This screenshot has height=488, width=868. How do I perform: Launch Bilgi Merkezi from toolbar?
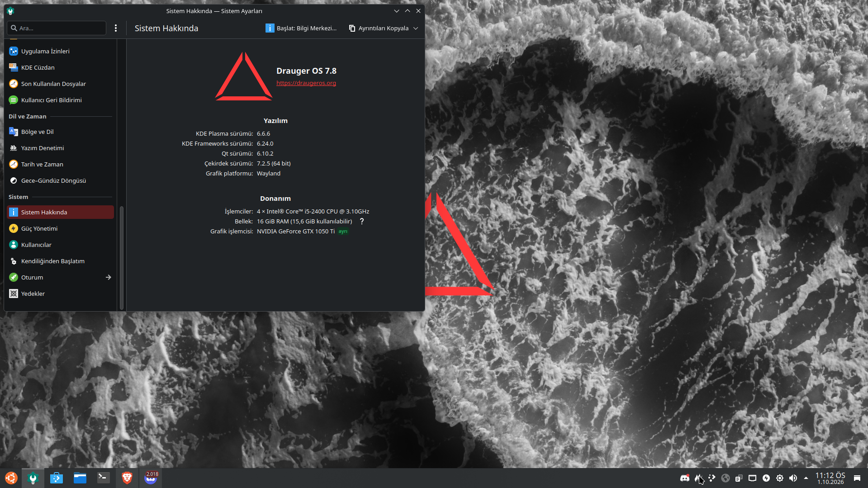tap(301, 28)
